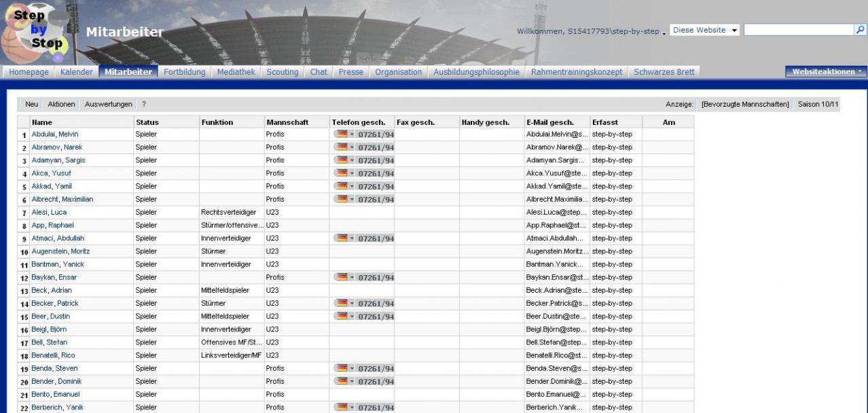Open user menu next to Willkommen text
Image resolution: width=868 pixels, height=413 pixels.
pos(664,33)
